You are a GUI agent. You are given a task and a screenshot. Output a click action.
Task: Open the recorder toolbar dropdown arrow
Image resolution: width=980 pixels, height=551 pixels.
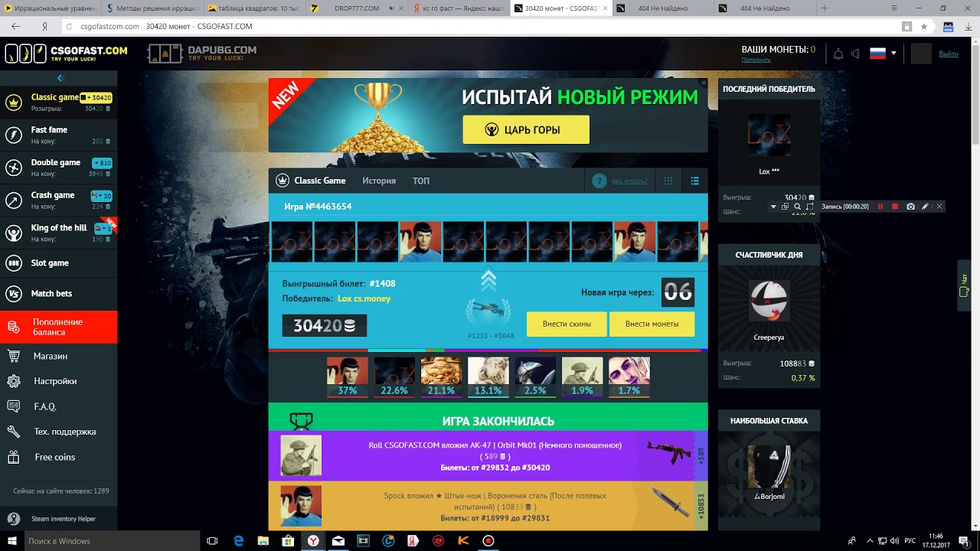pyautogui.click(x=773, y=207)
